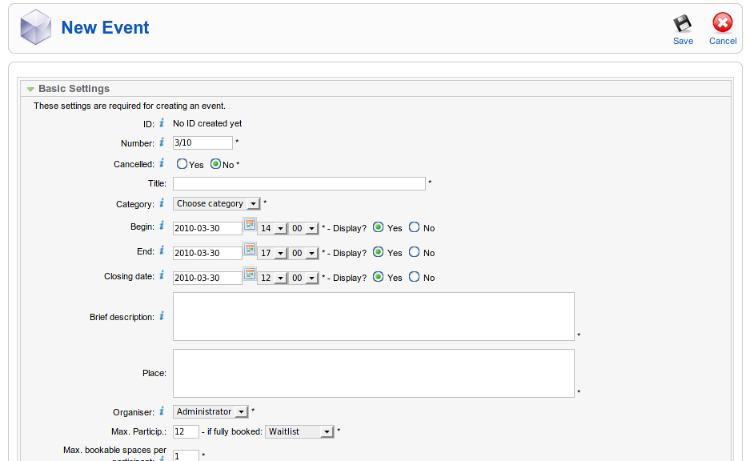Click the Closing date field
The image size is (750, 461).
[x=208, y=278]
